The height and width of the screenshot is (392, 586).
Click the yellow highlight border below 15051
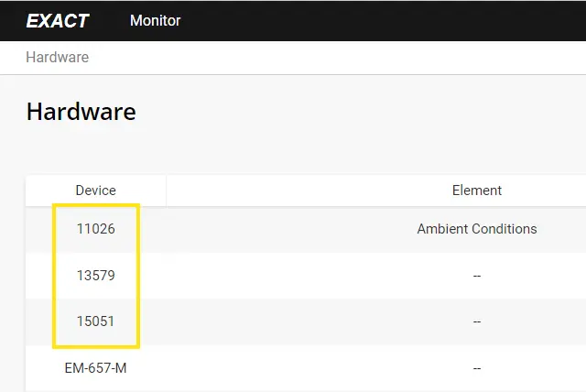(x=95, y=347)
